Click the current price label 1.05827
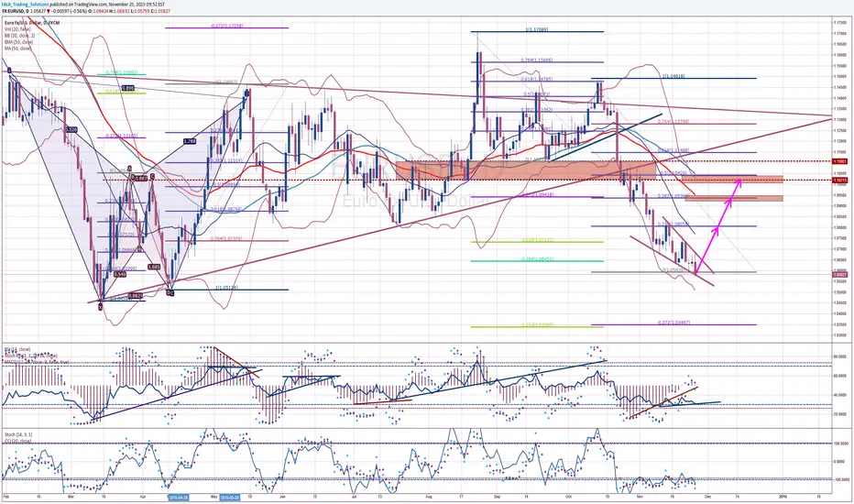 click(x=839, y=275)
